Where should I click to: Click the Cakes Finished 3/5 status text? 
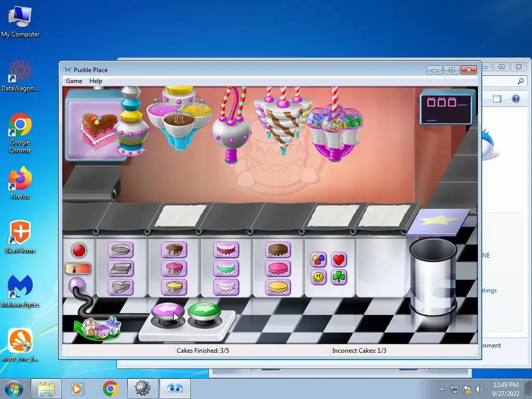pyautogui.click(x=203, y=351)
